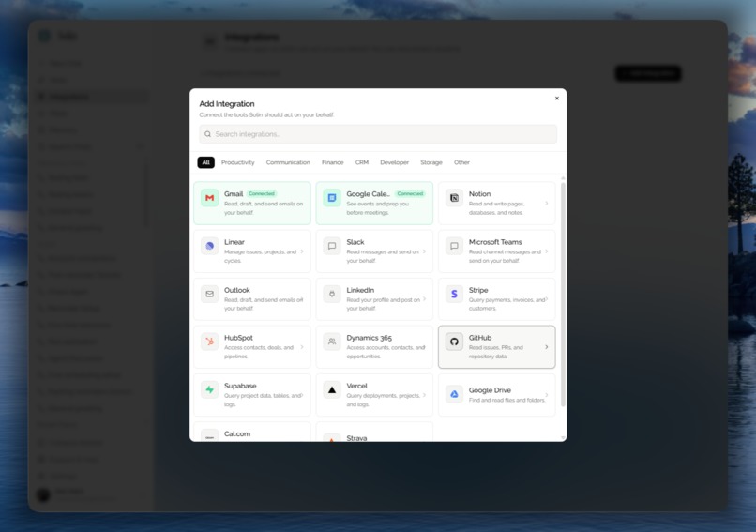
Task: Click the Notion logo icon
Action: pyautogui.click(x=454, y=198)
